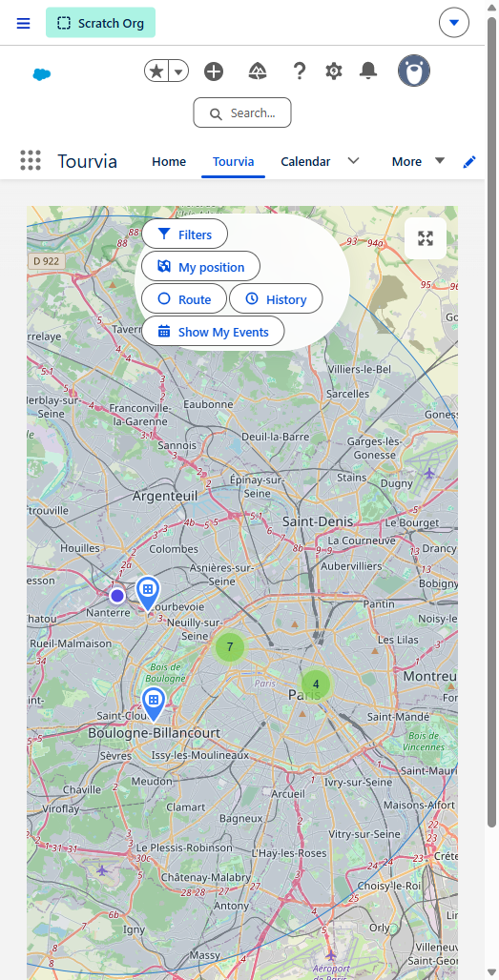Click the My position button
The height and width of the screenshot is (980, 499).
(x=200, y=267)
